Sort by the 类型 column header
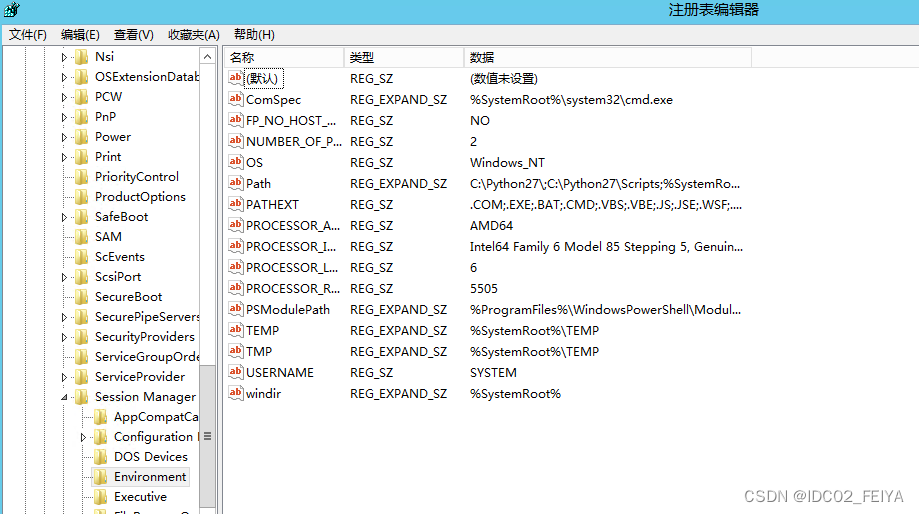The image size is (919, 514). pos(404,57)
